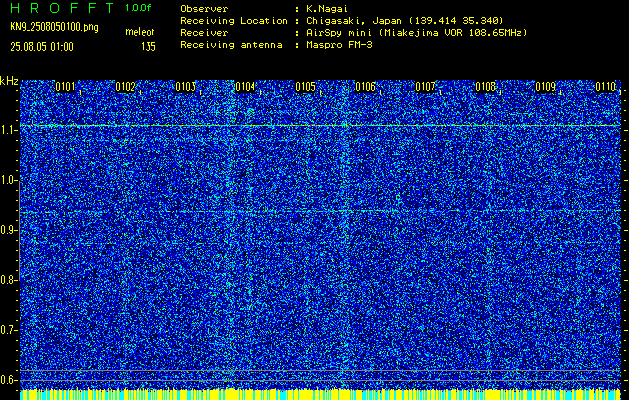Viewport: 629px width, 400px height.
Task: Click time marker 0109
Action: (546, 87)
